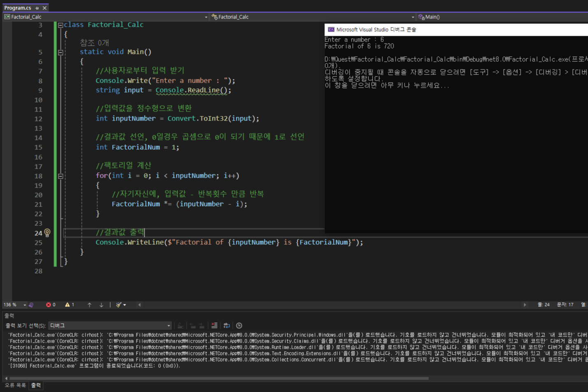Click 'Enter a number : 6' in console

[354, 39]
